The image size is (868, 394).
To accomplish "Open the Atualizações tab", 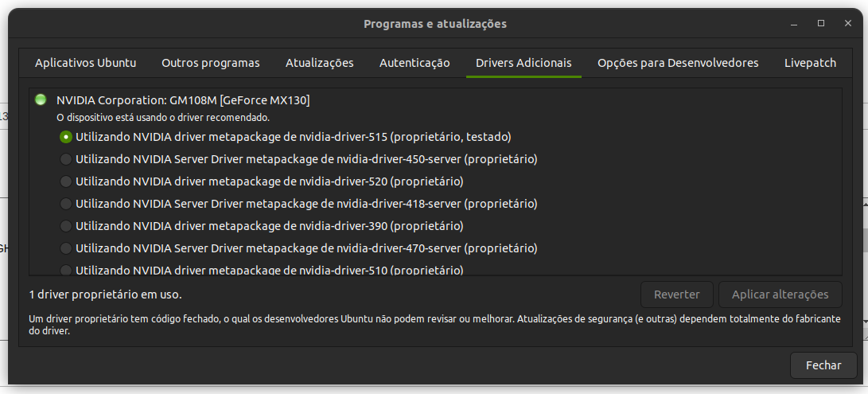I will point(319,63).
